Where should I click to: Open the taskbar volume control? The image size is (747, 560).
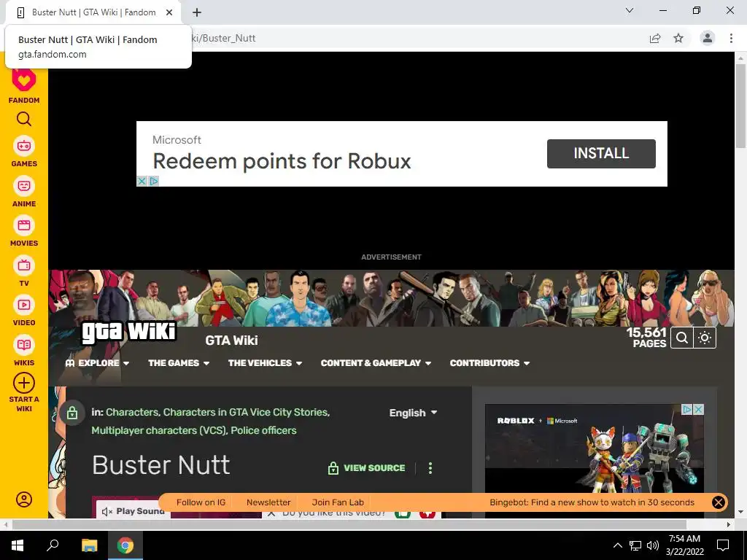(x=653, y=545)
